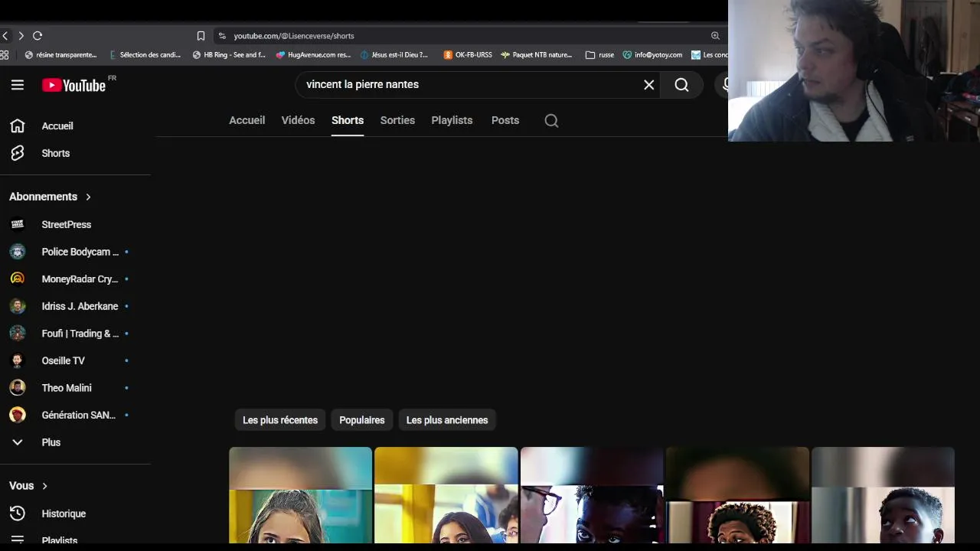Expand the Vous section chevron
The width and height of the screenshot is (980, 551).
pyautogui.click(x=44, y=486)
